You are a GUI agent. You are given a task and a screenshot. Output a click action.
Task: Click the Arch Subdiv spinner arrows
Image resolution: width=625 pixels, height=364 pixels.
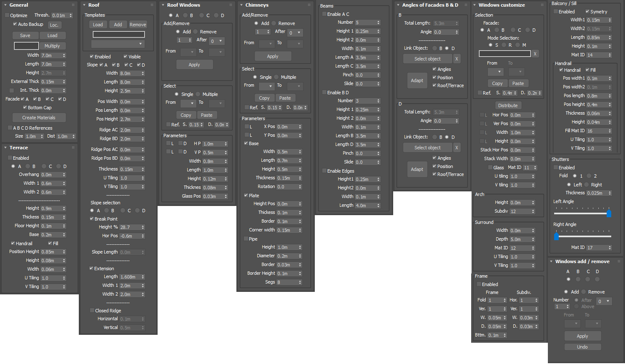click(533, 211)
